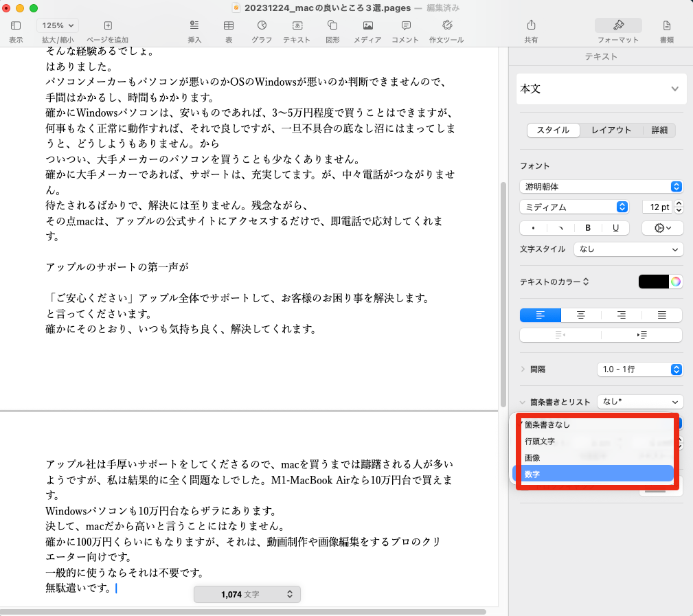Click the メディア (Media) toolbar icon
The image size is (693, 616).
[x=367, y=30]
